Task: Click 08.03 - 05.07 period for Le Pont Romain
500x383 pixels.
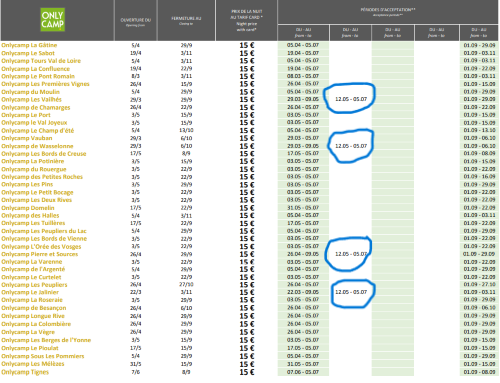Action: point(303,76)
